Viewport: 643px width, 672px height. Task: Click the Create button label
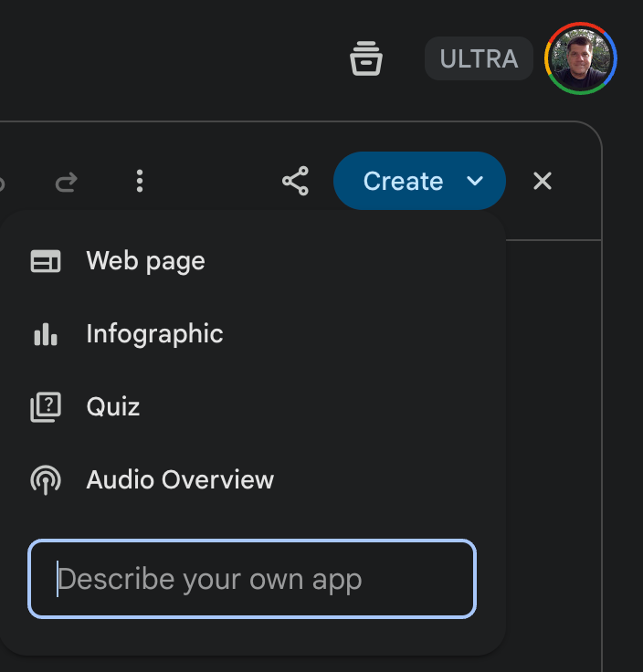pyautogui.click(x=403, y=181)
